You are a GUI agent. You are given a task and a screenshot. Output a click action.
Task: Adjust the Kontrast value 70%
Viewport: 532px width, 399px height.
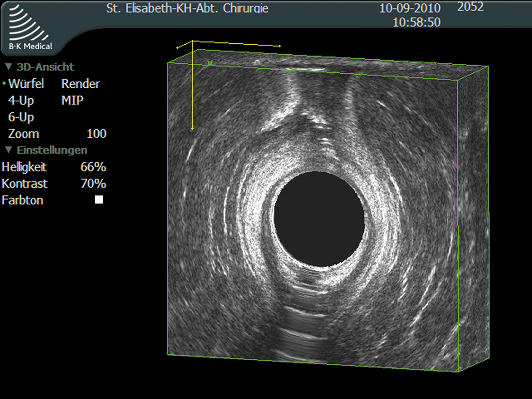pyautogui.click(x=93, y=184)
